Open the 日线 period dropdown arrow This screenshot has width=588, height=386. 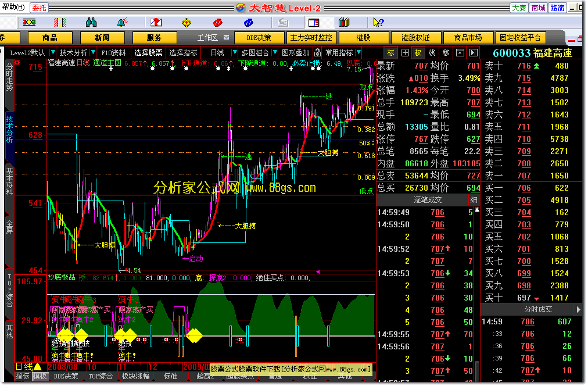[235, 52]
